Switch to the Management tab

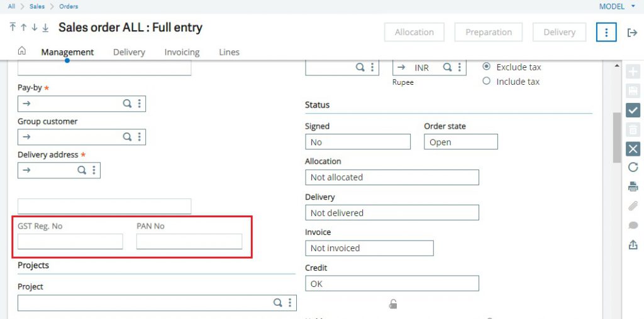point(67,52)
